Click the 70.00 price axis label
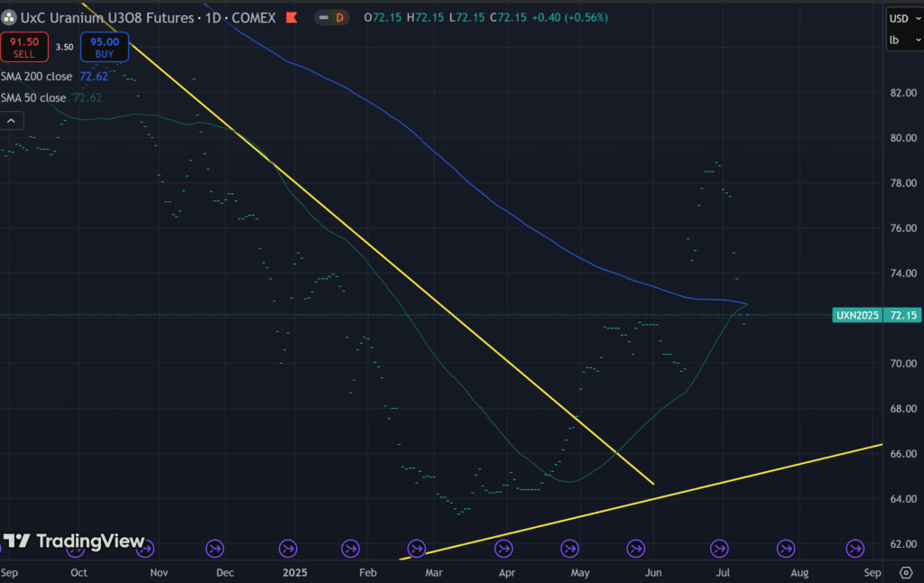924x583 pixels. [x=903, y=364]
